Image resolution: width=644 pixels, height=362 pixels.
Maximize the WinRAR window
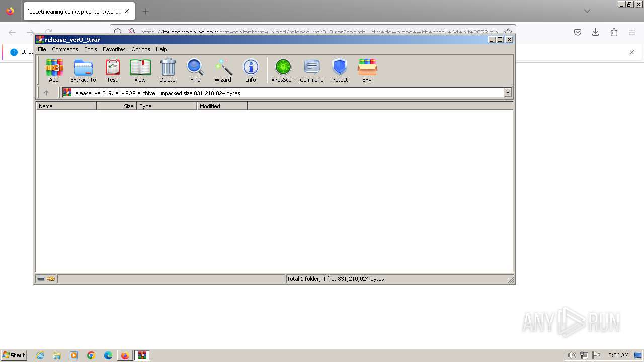[500, 40]
